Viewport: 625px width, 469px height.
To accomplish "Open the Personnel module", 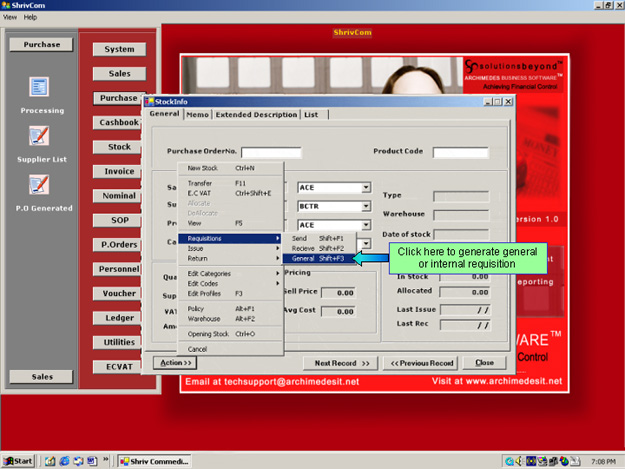I will coord(118,269).
